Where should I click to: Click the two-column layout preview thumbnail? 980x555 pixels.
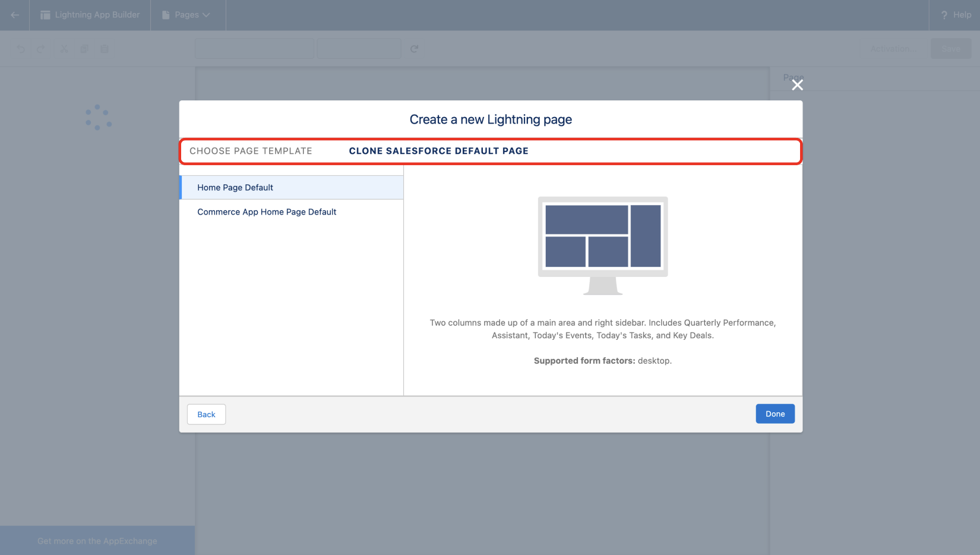[603, 245]
